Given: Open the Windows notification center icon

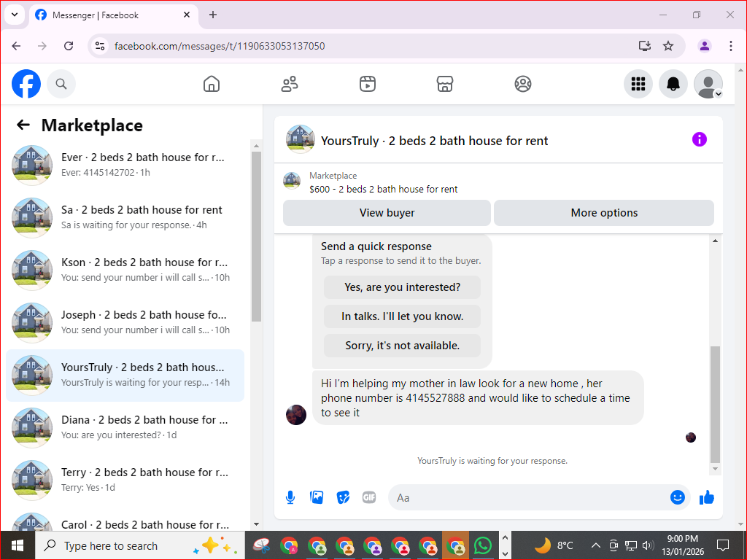Looking at the screenshot, I should tap(723, 545).
